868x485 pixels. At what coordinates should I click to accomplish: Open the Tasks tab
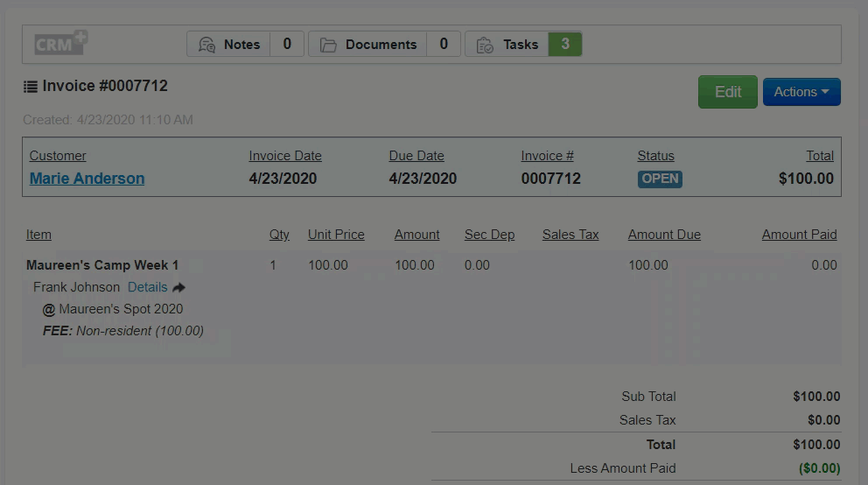click(520, 45)
